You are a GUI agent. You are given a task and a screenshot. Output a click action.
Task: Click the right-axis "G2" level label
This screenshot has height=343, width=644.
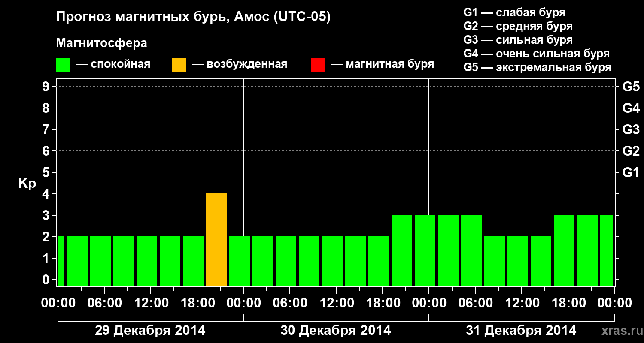pos(631,151)
